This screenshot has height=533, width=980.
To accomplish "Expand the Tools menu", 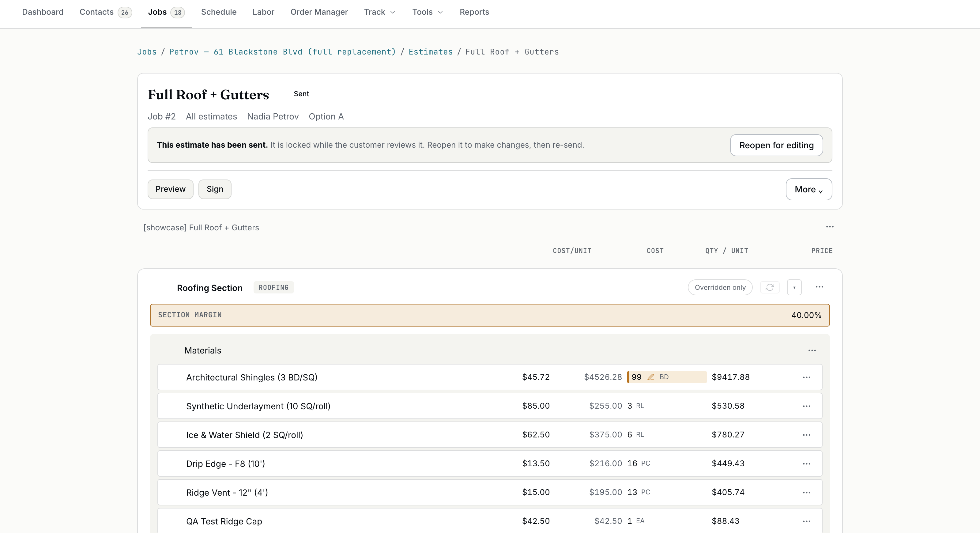I will point(428,12).
